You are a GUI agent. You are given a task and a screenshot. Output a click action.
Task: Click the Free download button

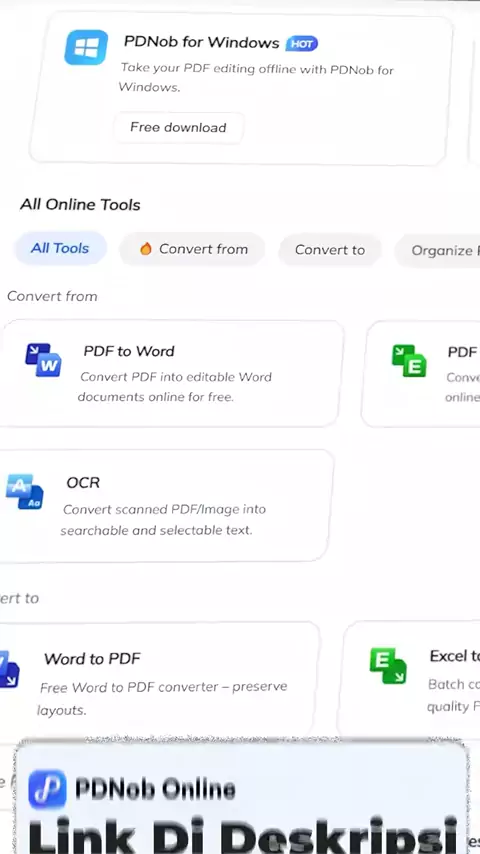tap(178, 127)
